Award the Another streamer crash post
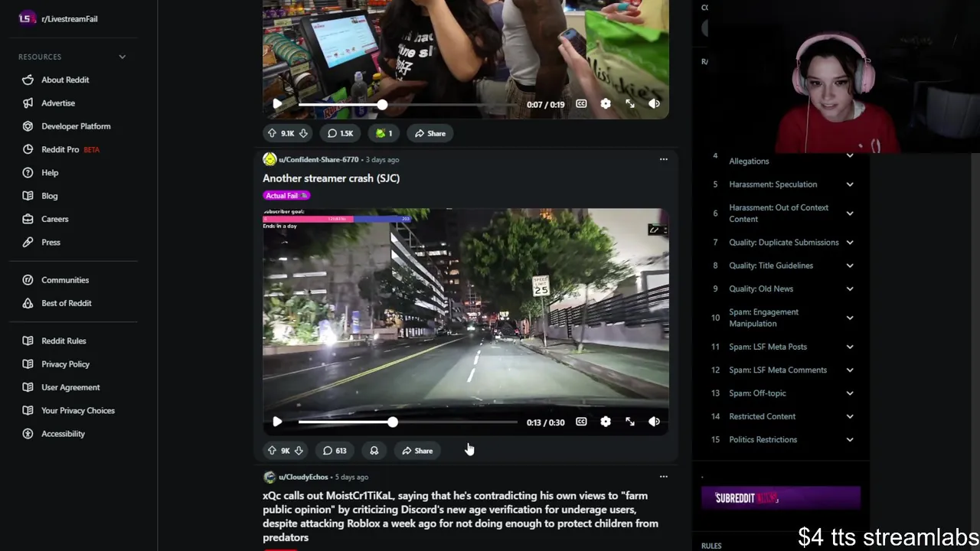This screenshot has width=980, height=551. click(374, 451)
